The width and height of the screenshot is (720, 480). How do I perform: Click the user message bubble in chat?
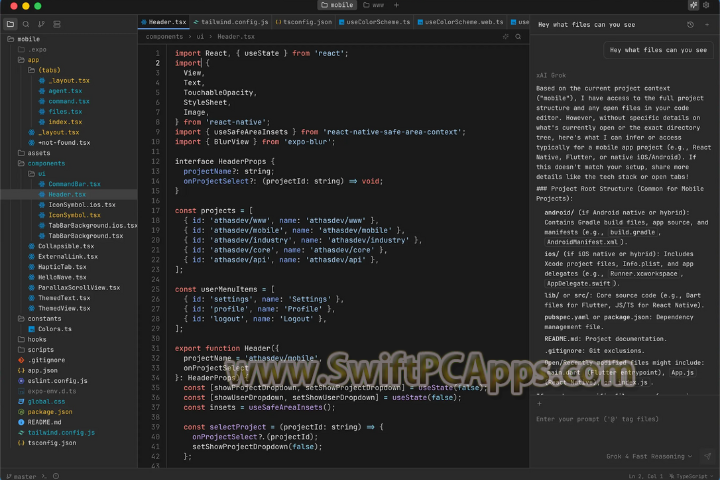(x=658, y=50)
